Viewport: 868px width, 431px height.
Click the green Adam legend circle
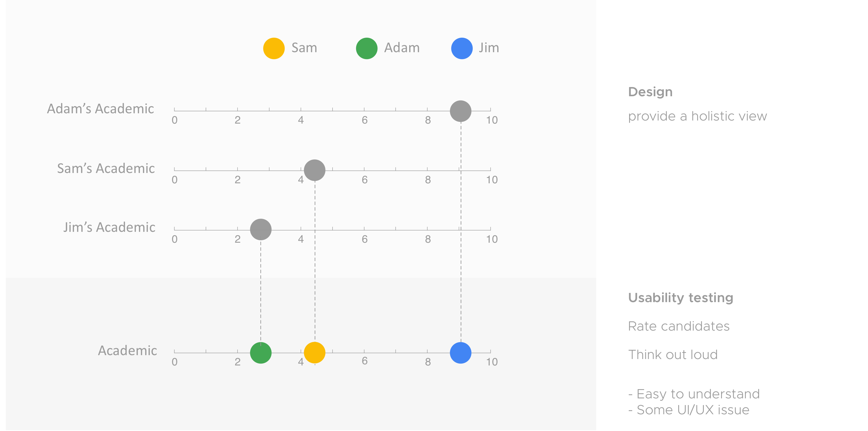367,48
